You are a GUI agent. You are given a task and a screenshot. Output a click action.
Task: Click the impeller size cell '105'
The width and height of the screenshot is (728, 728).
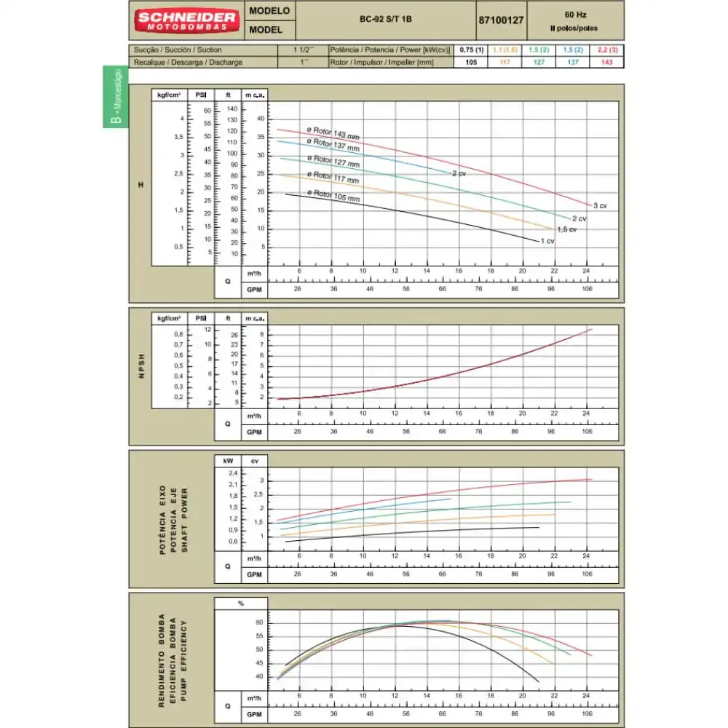coord(471,62)
